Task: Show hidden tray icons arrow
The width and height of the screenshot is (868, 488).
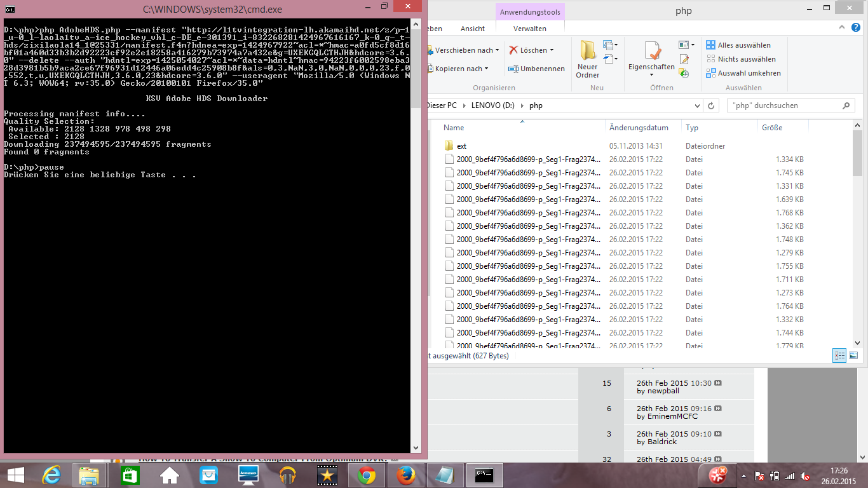Action: coord(743,475)
